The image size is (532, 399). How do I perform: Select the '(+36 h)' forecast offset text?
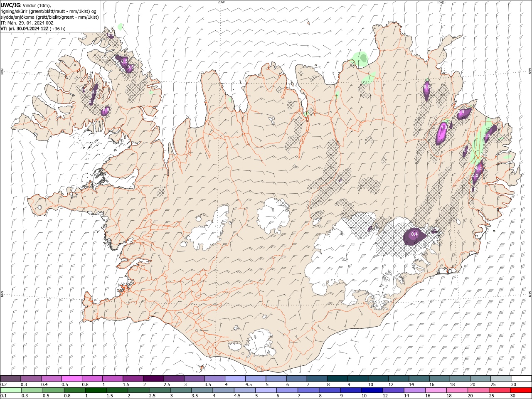coord(58,29)
